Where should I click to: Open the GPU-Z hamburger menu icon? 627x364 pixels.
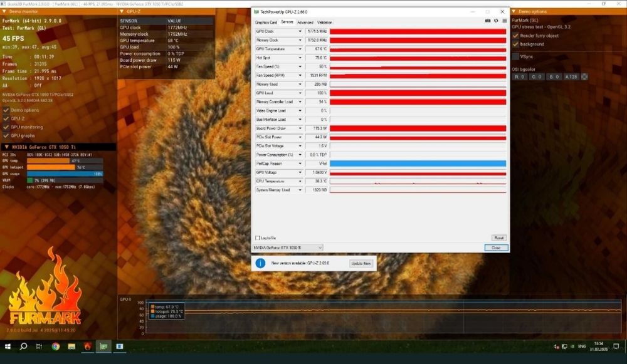pyautogui.click(x=504, y=21)
